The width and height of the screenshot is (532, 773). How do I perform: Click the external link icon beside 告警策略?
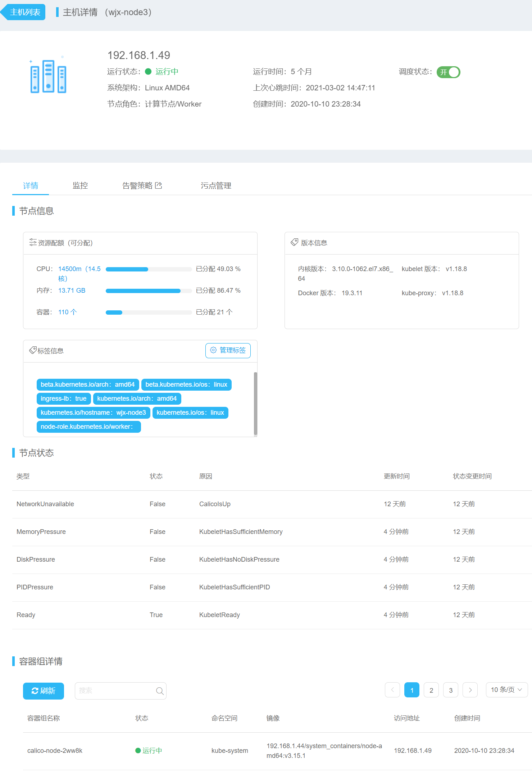click(159, 185)
